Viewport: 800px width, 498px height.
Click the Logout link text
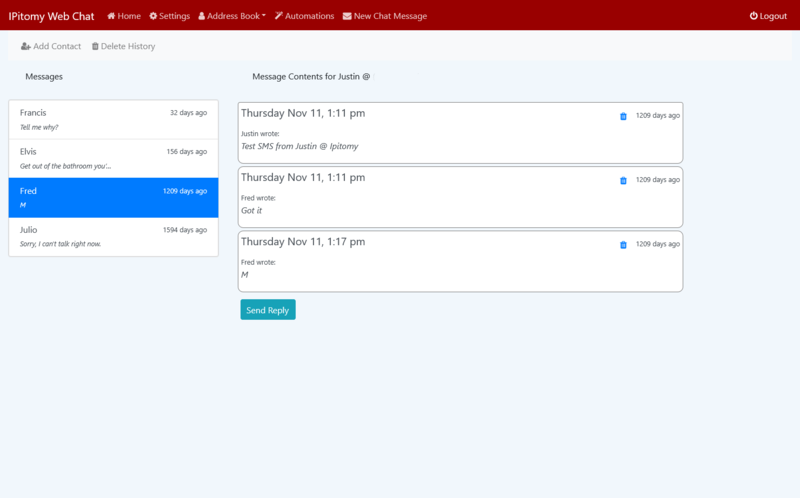click(x=773, y=16)
